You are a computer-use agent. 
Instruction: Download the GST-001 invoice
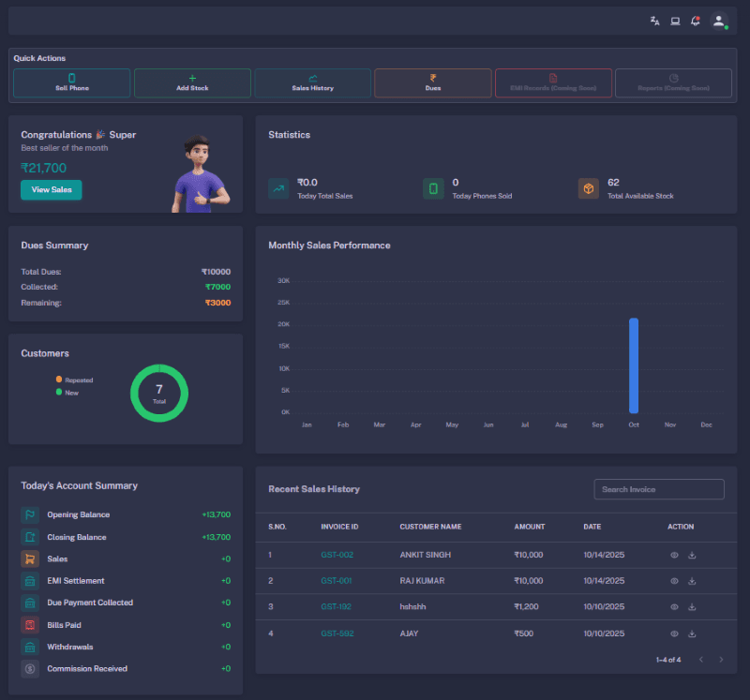[x=692, y=581]
